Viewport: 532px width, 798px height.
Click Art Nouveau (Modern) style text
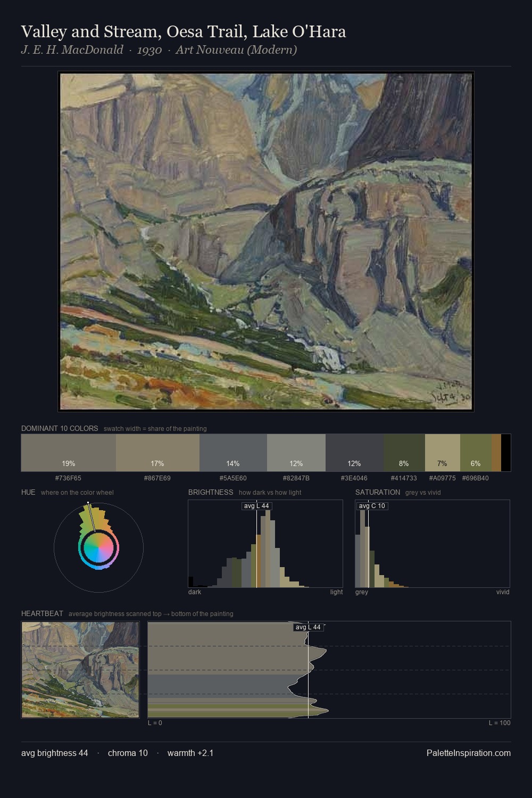click(x=236, y=50)
